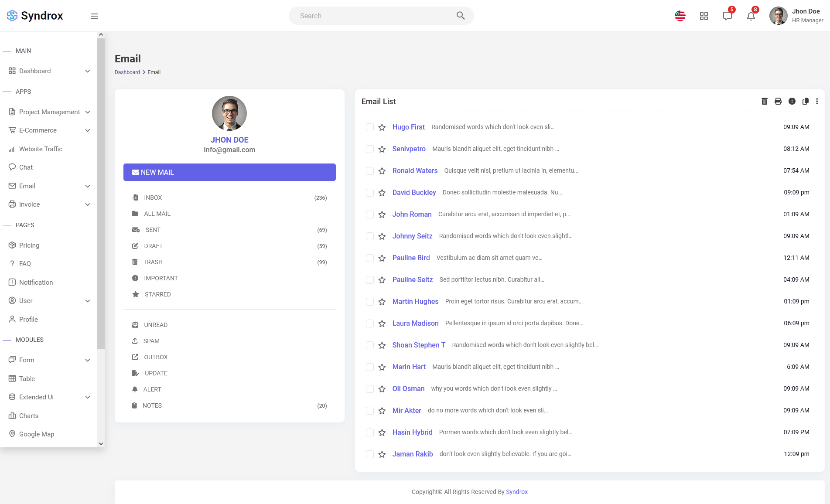
Task: Tick the Laura Madison email checkbox
Action: click(370, 324)
